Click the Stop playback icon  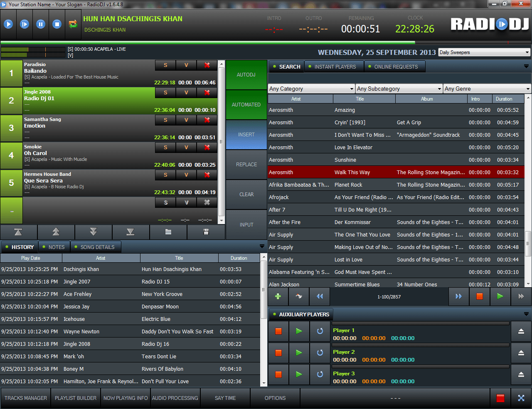[x=57, y=24]
